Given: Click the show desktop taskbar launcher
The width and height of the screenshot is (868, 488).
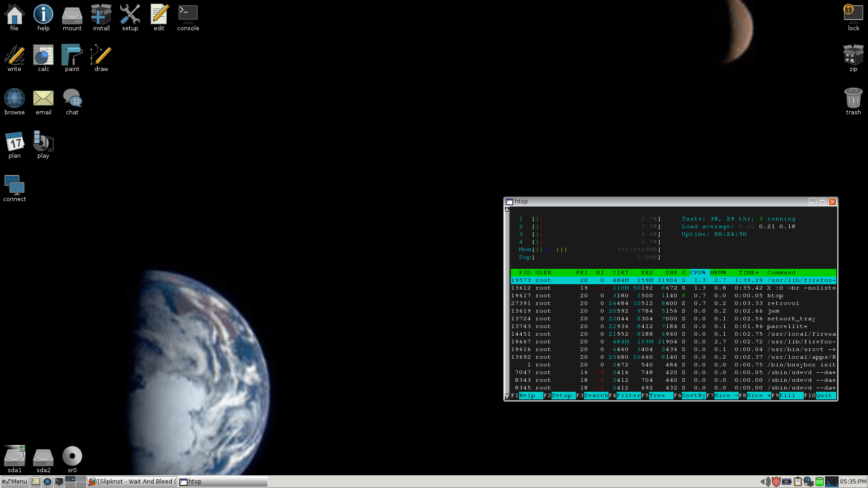Looking at the screenshot, I should coord(36,482).
